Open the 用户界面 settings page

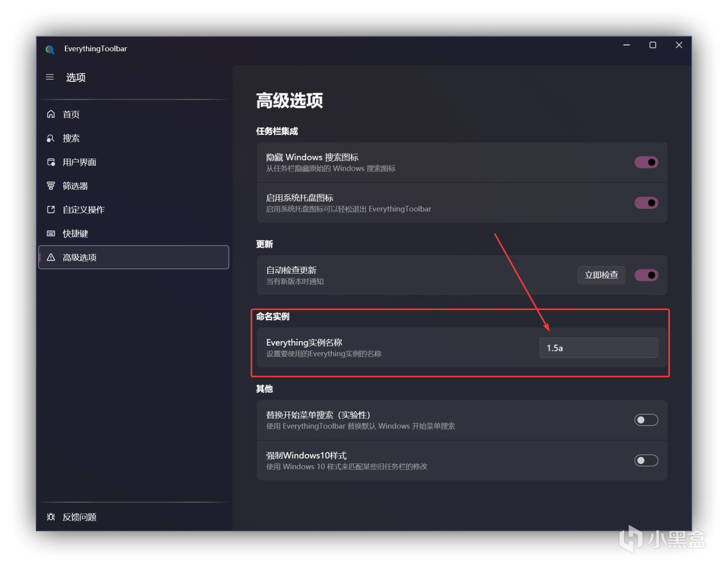pyautogui.click(x=134, y=162)
